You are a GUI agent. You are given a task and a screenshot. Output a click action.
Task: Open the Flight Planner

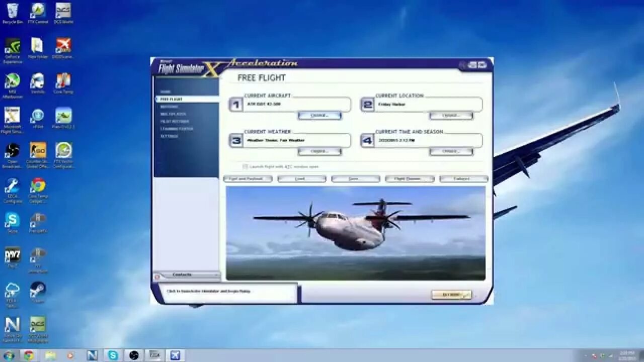point(410,178)
